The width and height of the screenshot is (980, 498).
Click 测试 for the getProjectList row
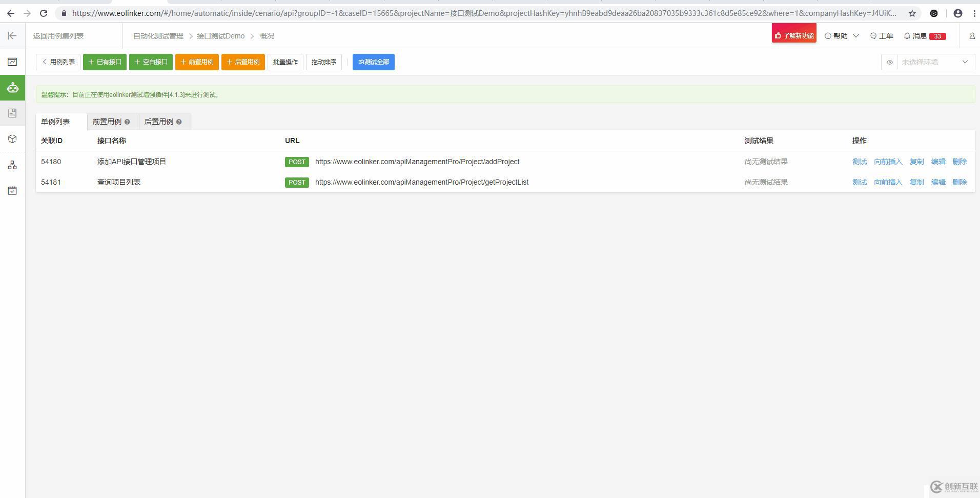[x=860, y=182]
